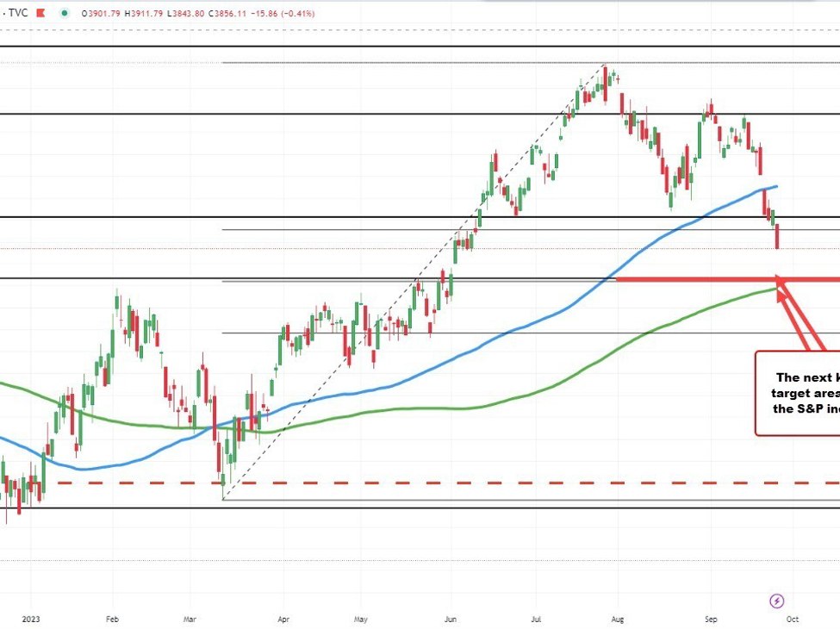The image size is (840, 629).
Task: Click the 2023 label on time axis
Action: (x=30, y=619)
